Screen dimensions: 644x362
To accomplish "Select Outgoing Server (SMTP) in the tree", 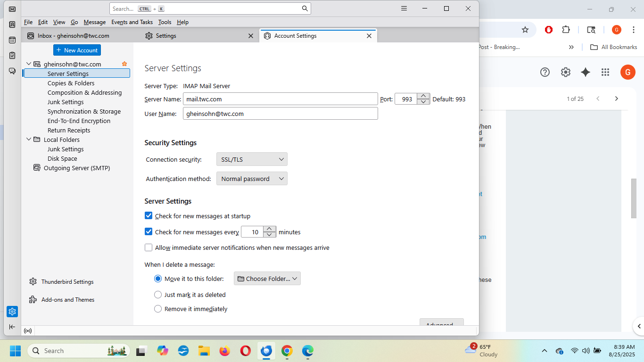I will 77,168.
